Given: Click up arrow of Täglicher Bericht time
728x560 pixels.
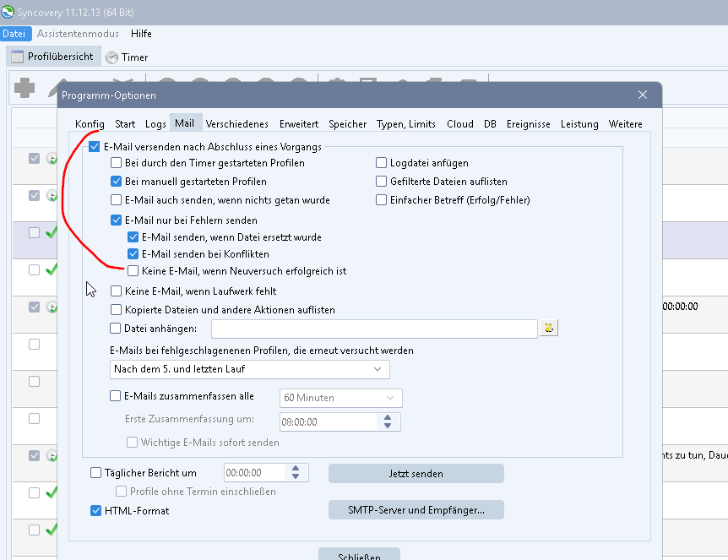Looking at the screenshot, I should point(296,469).
